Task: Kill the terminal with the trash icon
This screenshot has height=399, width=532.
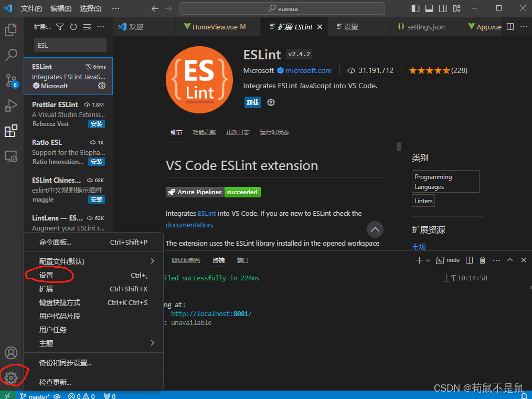Action: [482, 259]
